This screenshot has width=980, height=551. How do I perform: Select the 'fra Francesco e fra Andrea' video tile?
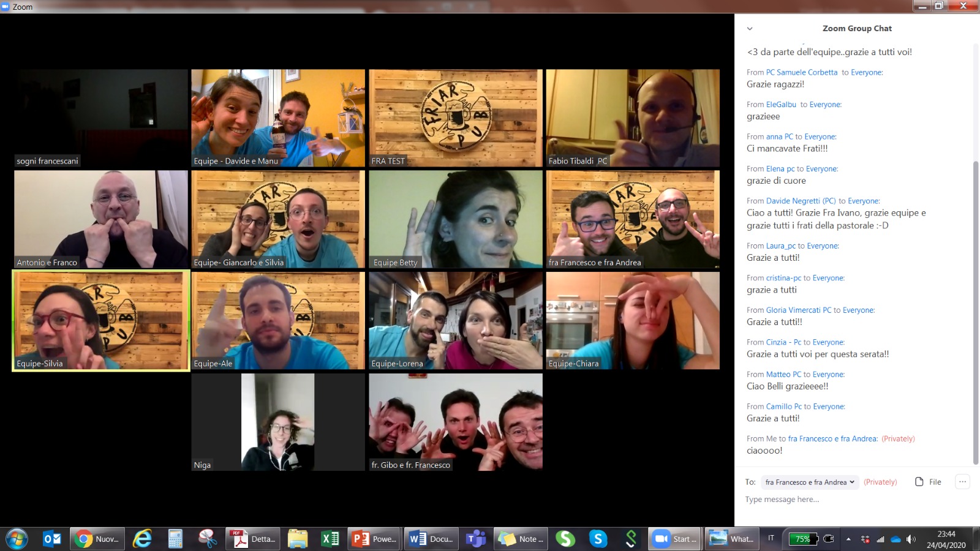tap(633, 219)
